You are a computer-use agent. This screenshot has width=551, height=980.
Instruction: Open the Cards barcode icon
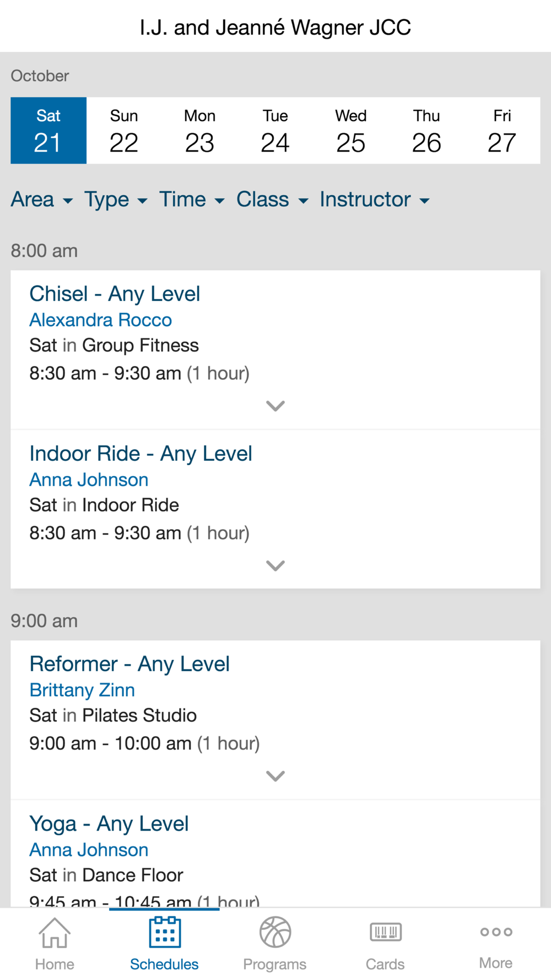pyautogui.click(x=385, y=933)
